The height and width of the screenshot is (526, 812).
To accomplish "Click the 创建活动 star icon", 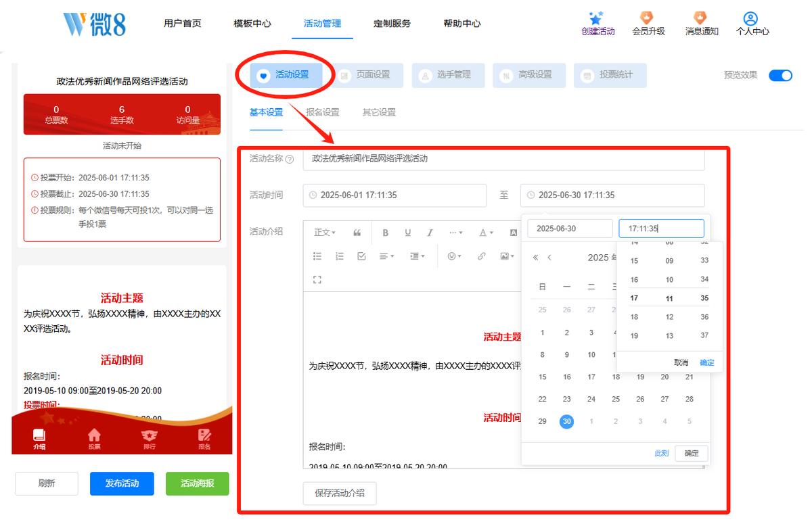I will (x=596, y=18).
